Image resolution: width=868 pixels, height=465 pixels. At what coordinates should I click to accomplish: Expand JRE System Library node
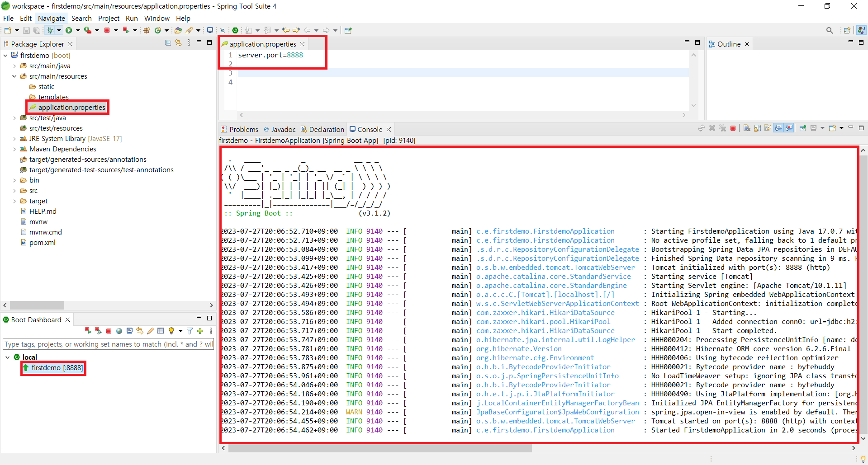click(x=14, y=139)
